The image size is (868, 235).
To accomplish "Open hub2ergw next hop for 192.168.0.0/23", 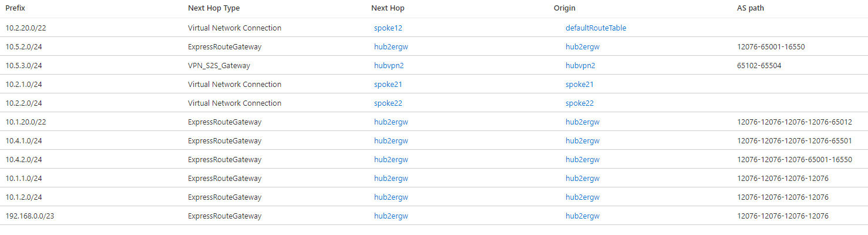I will point(391,216).
